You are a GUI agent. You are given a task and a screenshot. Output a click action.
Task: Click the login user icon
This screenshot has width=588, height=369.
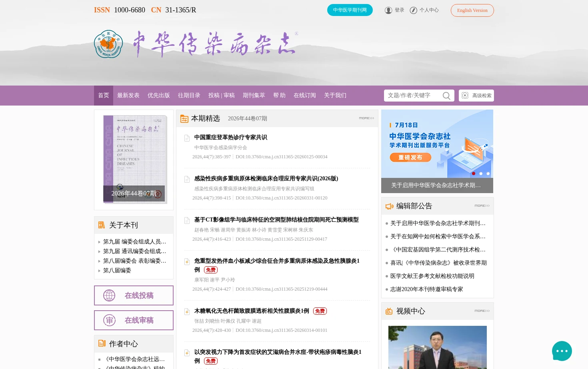[x=388, y=10]
